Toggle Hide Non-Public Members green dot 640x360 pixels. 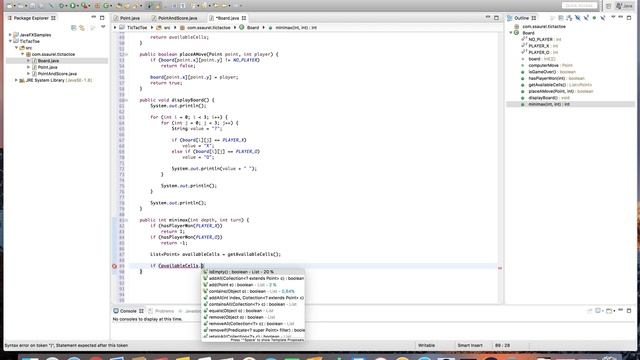click(594, 18)
